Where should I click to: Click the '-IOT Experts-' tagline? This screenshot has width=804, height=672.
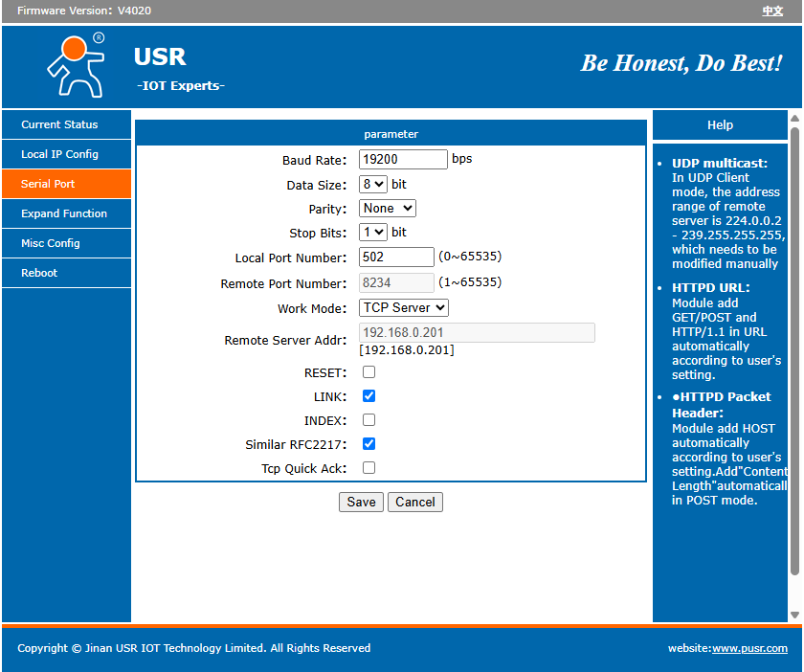pyautogui.click(x=181, y=85)
